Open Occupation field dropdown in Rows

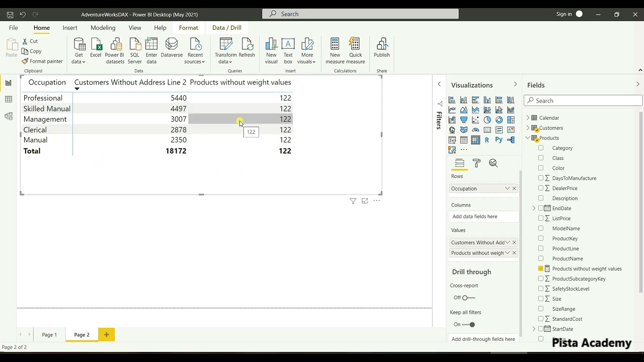click(x=507, y=189)
